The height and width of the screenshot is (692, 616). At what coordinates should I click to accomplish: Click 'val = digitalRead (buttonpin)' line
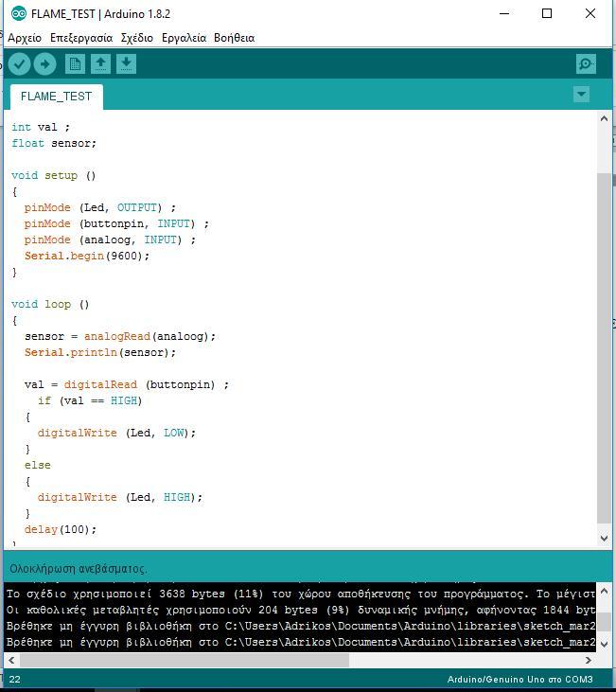click(127, 384)
